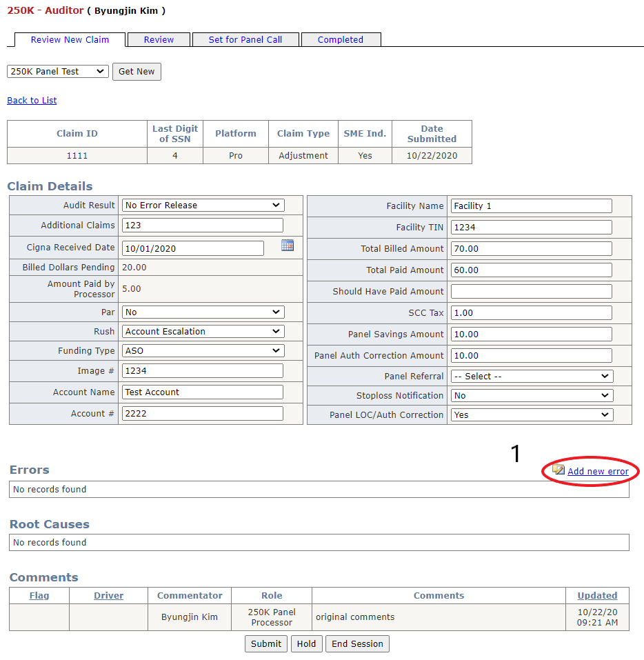Click the Amount Paid by Processor value 5.00
The height and width of the screenshot is (660, 644).
coord(131,289)
